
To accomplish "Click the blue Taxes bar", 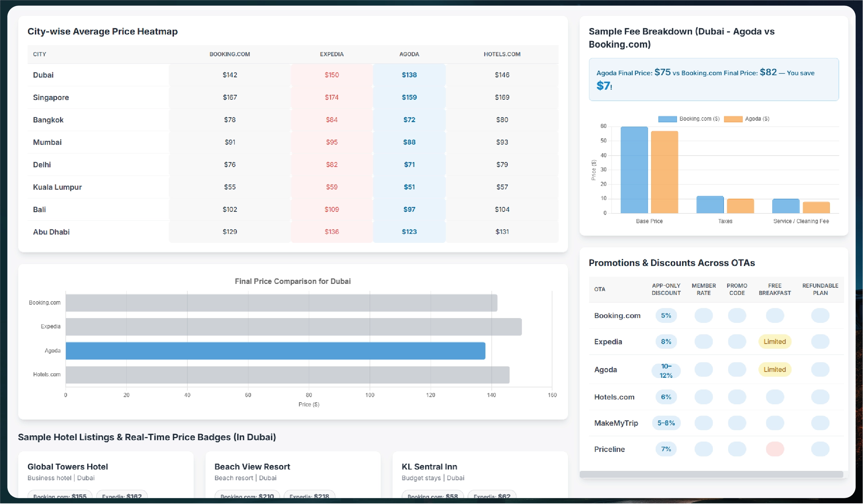I will pyautogui.click(x=710, y=205).
